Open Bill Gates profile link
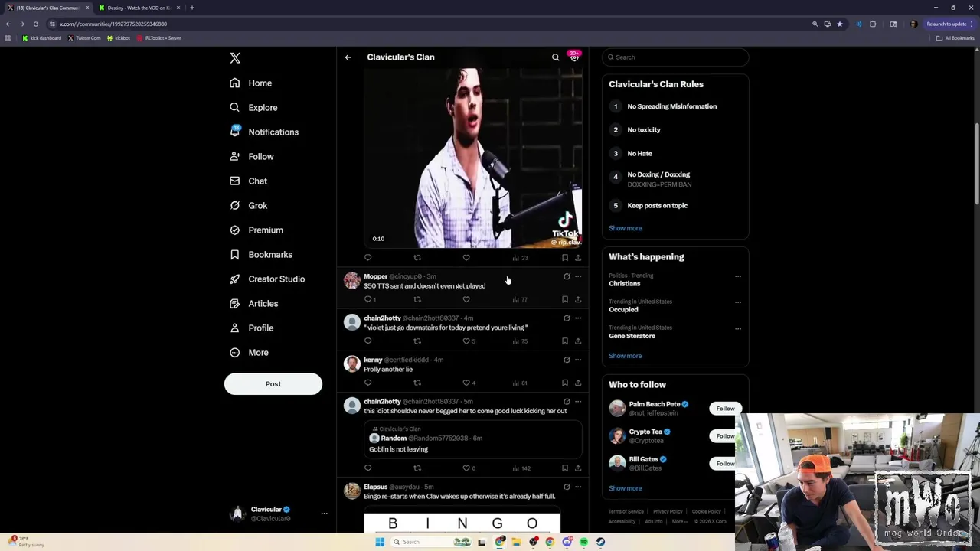The height and width of the screenshot is (551, 980). 644,459
